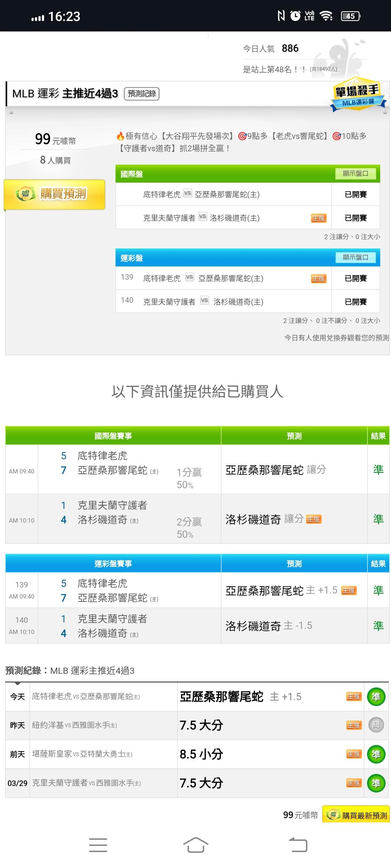391x868 pixels.
Task: Tap the 極有信心 promotional description text
Action: click(x=241, y=142)
